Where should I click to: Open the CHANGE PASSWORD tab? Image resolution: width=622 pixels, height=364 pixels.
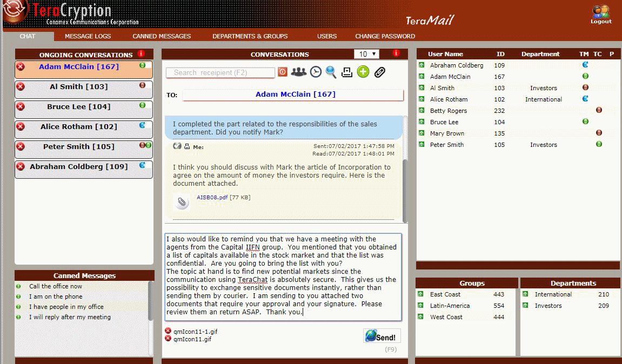385,36
